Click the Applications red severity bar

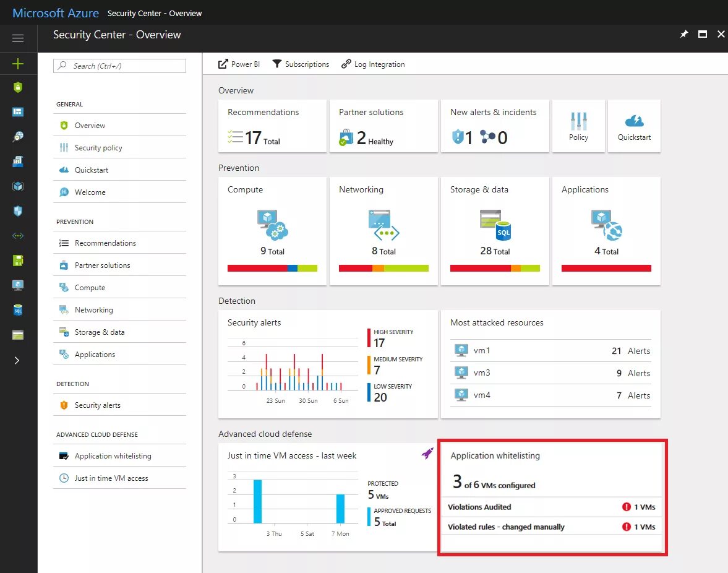(606, 268)
